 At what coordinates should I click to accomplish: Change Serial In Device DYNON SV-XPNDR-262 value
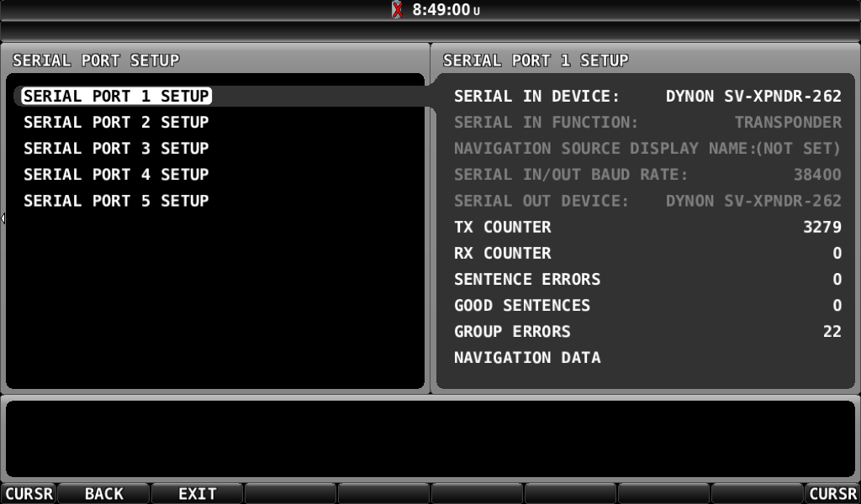[x=753, y=96]
